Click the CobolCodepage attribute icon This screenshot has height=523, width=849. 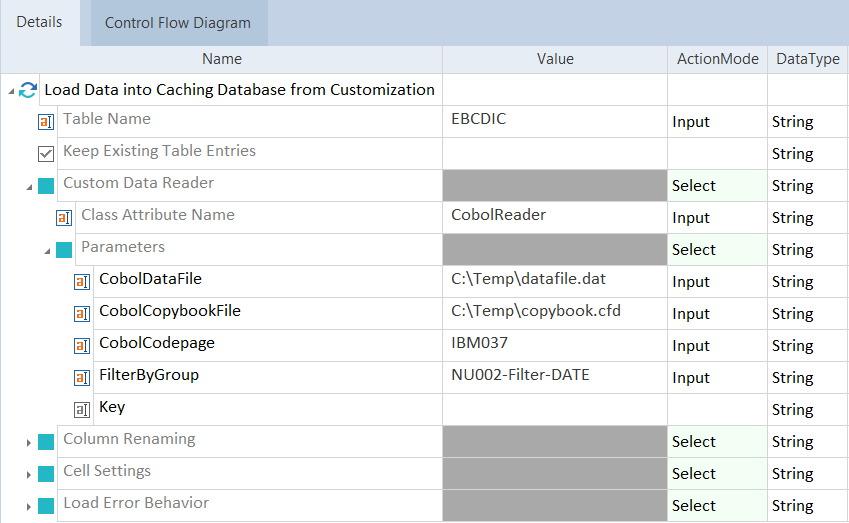(82, 346)
